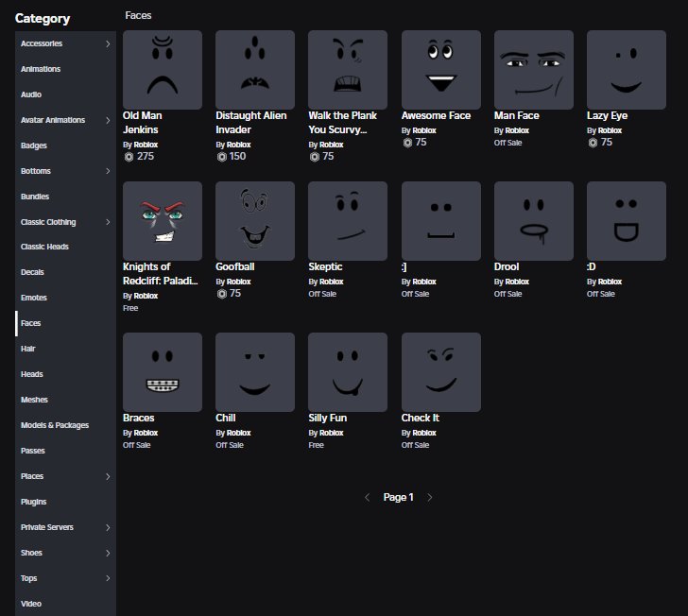The width and height of the screenshot is (688, 616).
Task: Open the Braces face thumbnail
Action: [x=163, y=372]
